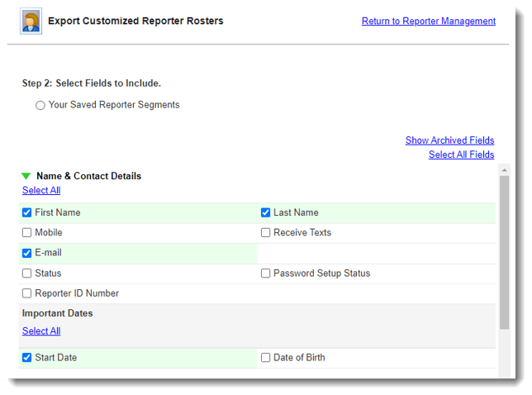The width and height of the screenshot is (532, 395).
Task: Uncheck the E-mail checkbox
Action: [27, 253]
